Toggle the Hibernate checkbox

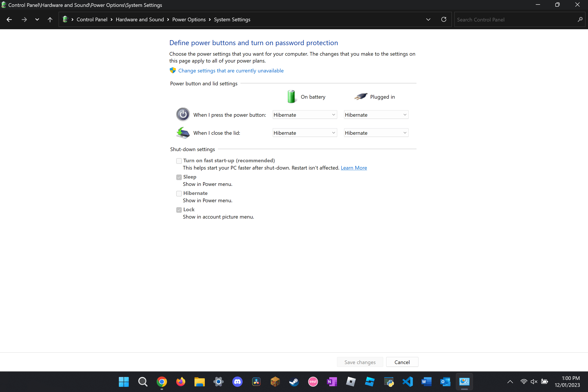179,193
